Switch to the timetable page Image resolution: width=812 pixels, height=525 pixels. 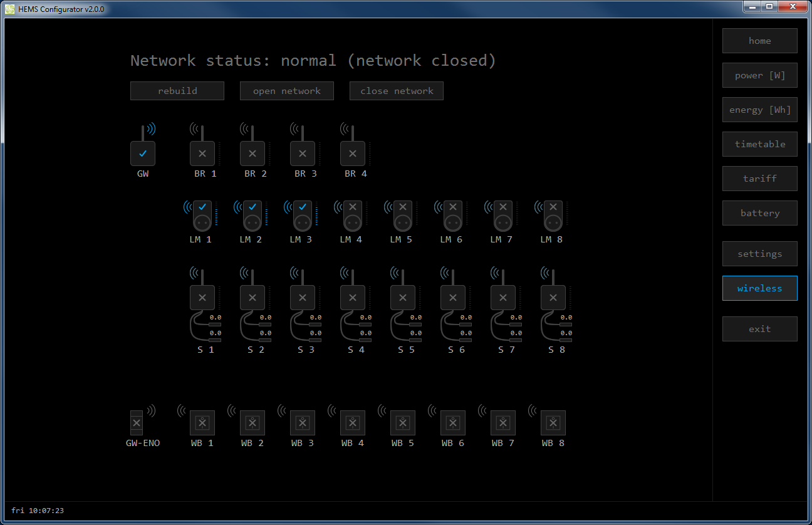[x=759, y=144]
